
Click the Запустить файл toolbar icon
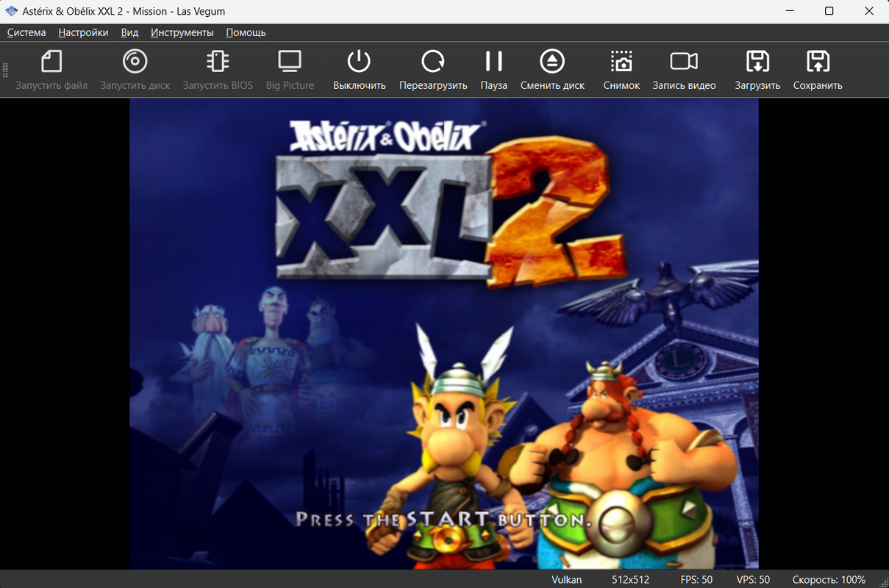(x=51, y=62)
